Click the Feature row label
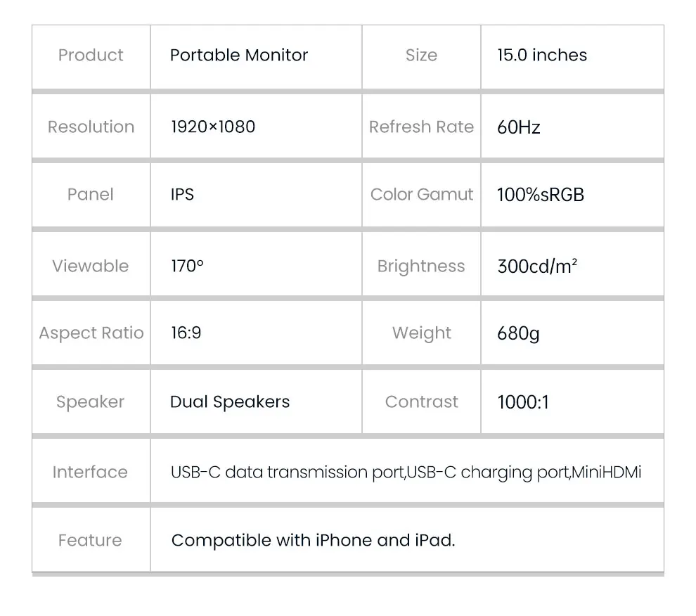This screenshot has width=696, height=616. [x=90, y=541]
